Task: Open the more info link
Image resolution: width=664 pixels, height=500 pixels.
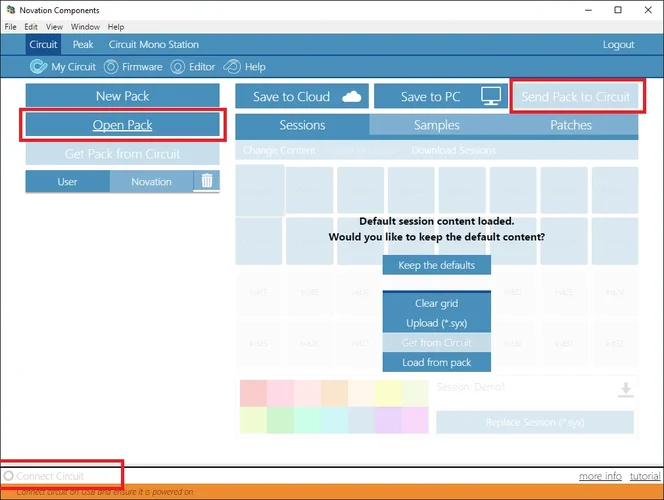Action: tap(600, 476)
